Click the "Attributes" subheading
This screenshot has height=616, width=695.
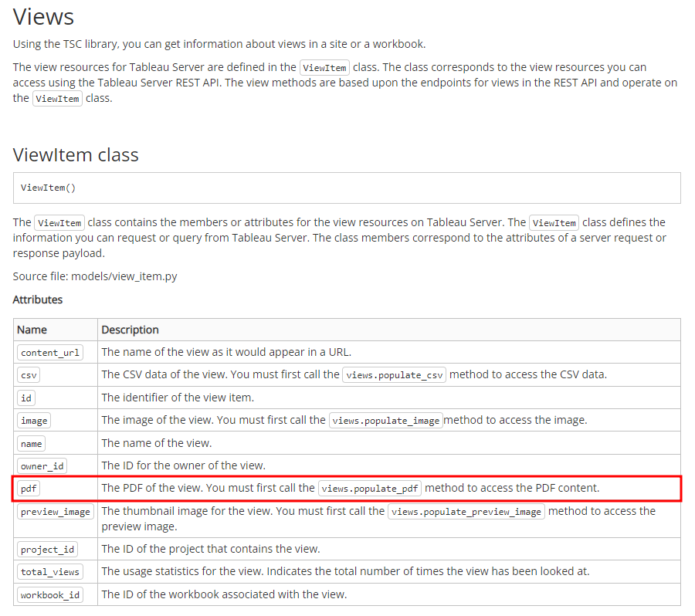[38, 300]
